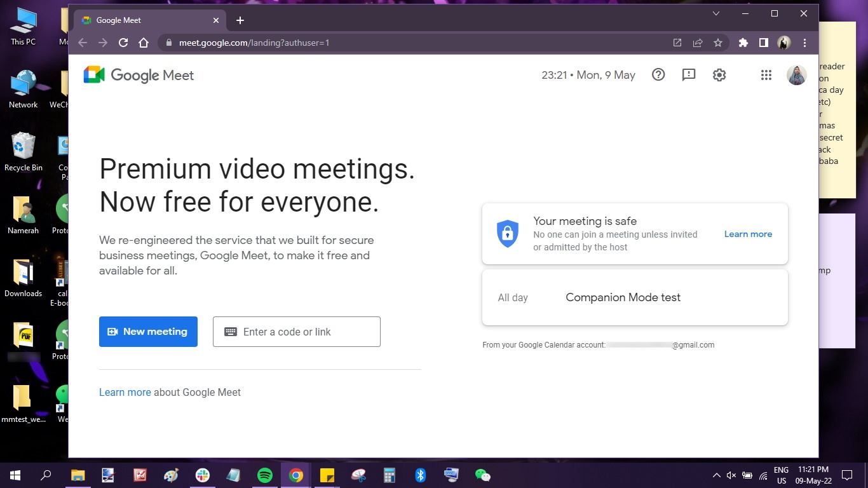
Task: Open the mmtest folder on desktop
Action: 24,403
